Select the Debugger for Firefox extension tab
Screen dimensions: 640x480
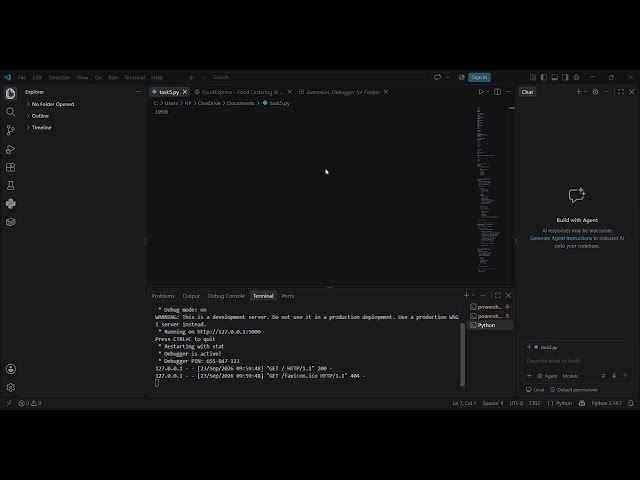point(343,92)
